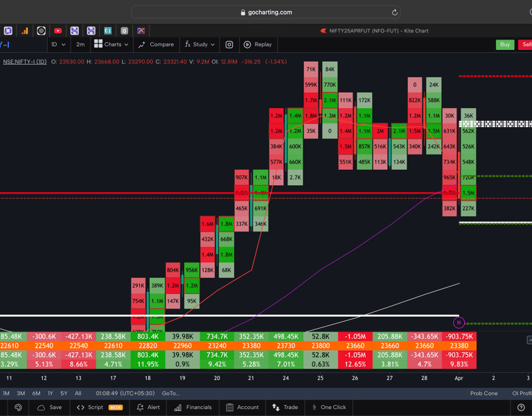Select the 5Y range
The height and width of the screenshot is (416, 532).
click(64, 393)
